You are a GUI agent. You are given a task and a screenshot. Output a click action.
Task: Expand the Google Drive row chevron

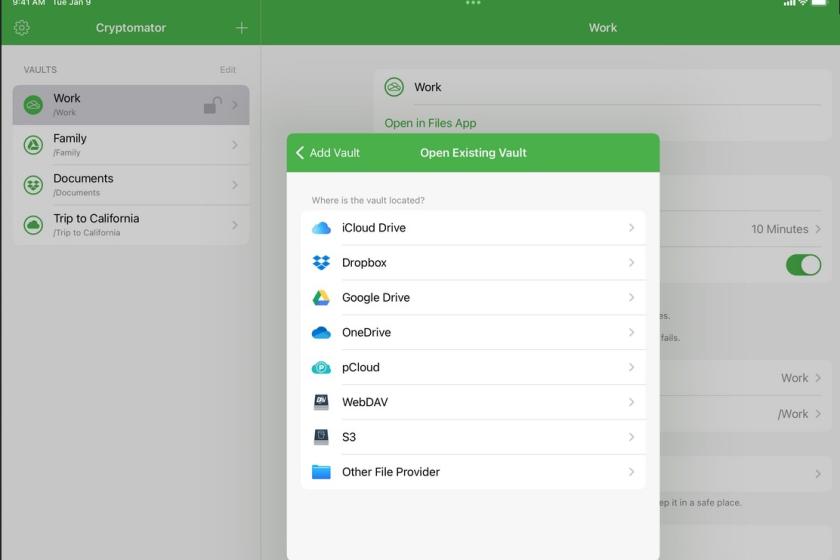[x=632, y=297]
